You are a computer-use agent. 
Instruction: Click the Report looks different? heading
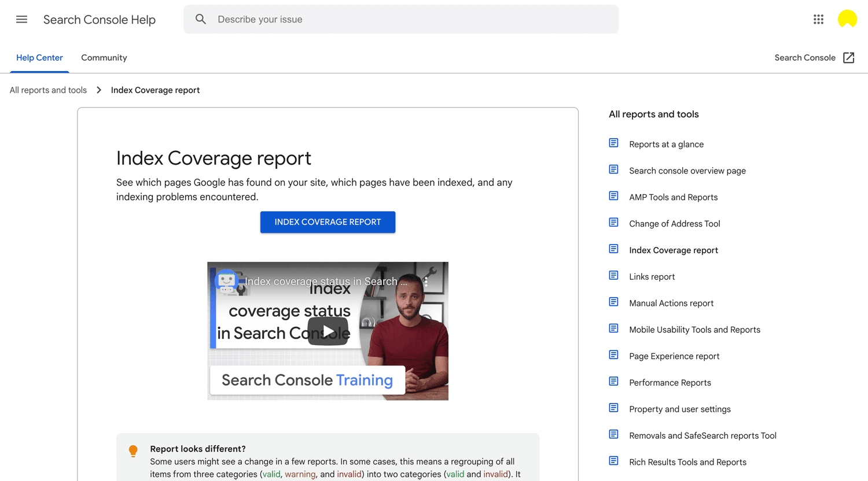tap(198, 449)
